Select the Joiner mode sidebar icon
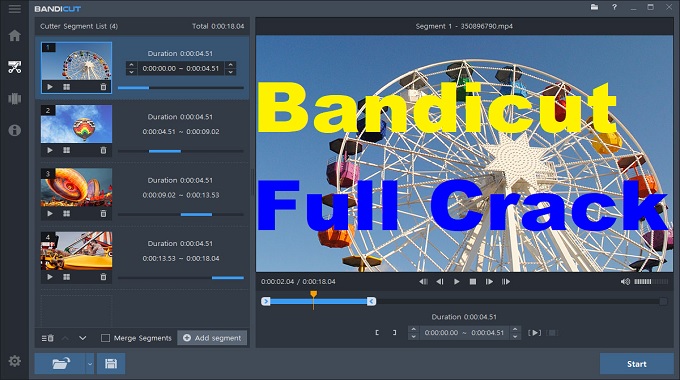The image size is (680, 380). pyautogui.click(x=14, y=98)
